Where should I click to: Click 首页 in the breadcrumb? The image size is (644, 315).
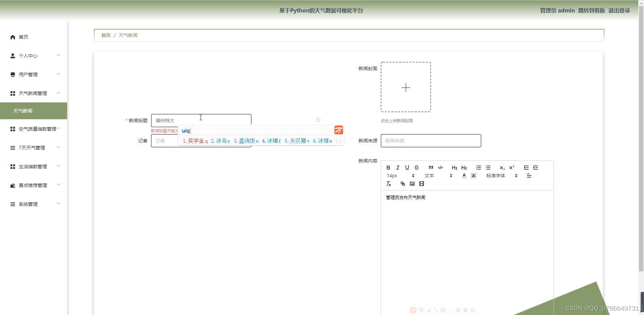click(106, 35)
